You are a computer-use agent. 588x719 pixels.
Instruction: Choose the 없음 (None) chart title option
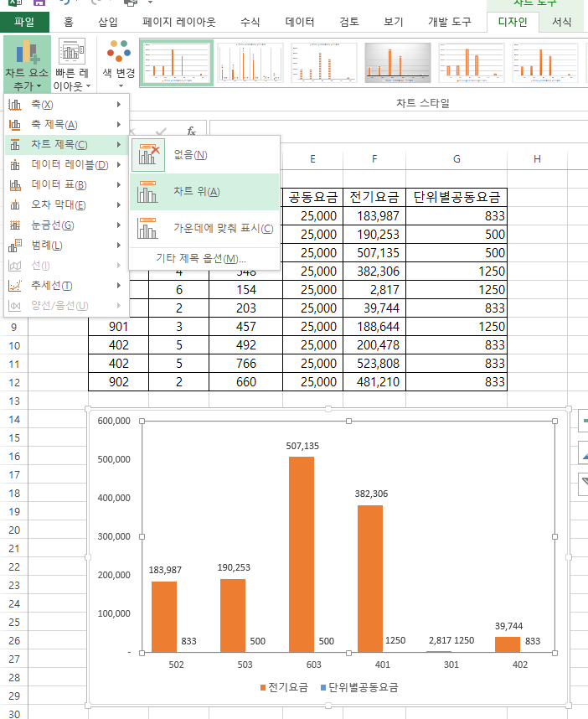(190, 154)
